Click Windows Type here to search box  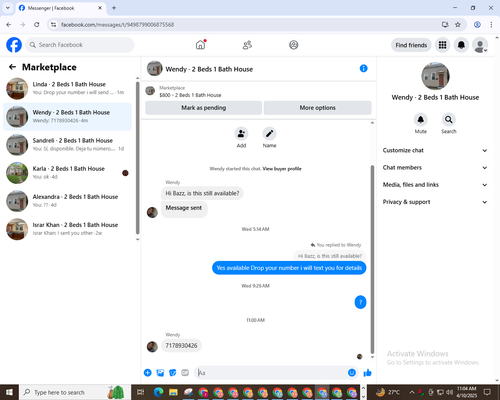pyautogui.click(x=74, y=392)
